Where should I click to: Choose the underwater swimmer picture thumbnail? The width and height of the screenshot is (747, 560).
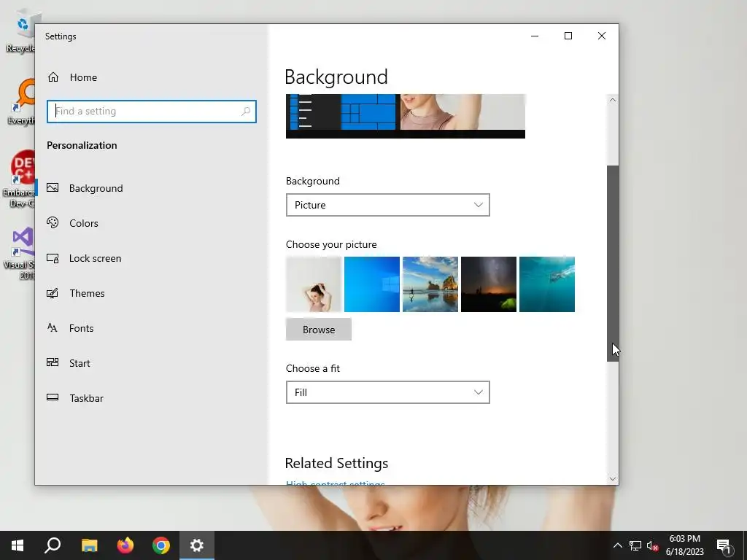[x=547, y=284]
